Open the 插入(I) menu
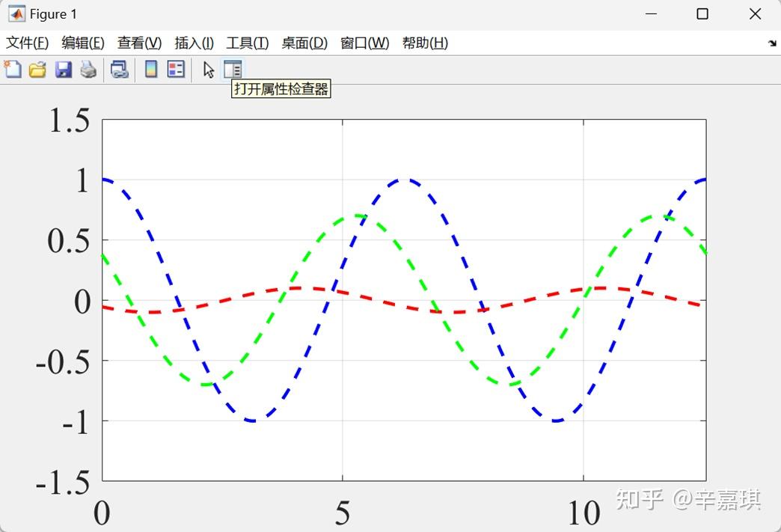Viewport: 781px width, 532px height. point(192,43)
